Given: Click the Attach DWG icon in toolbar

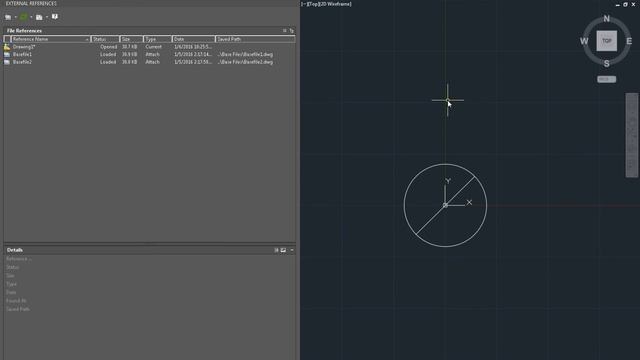Looking at the screenshot, I should 8,17.
